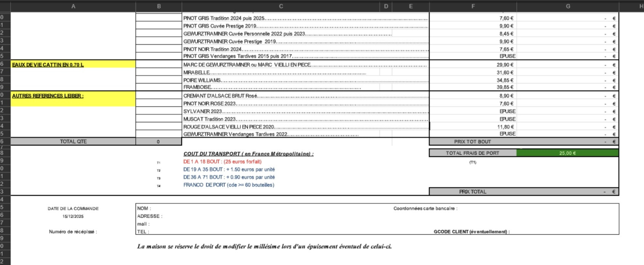Click the quantity cell for POIRE WILLIAMS
This screenshot has height=265, width=644.
tap(158, 80)
